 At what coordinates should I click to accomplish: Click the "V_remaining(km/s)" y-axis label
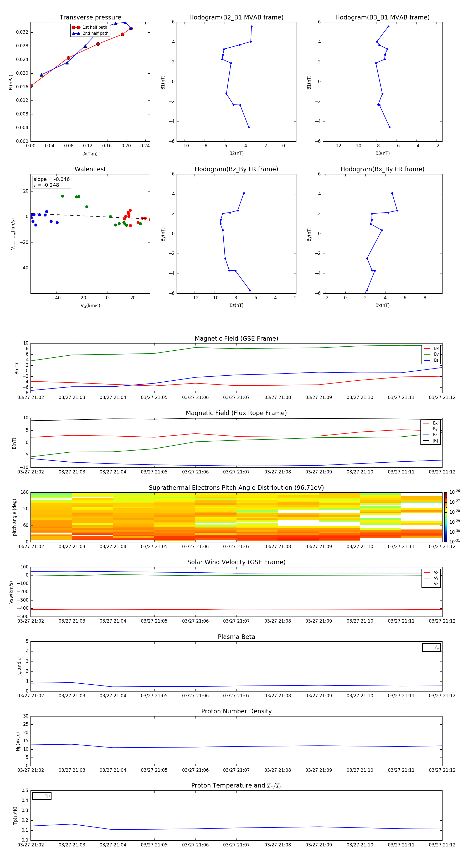tap(13, 234)
